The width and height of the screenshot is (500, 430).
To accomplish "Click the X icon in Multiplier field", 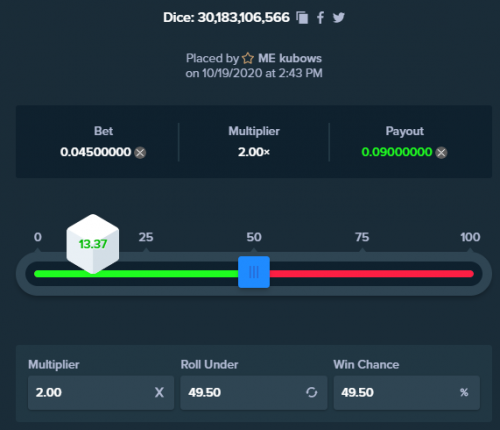I will (159, 392).
